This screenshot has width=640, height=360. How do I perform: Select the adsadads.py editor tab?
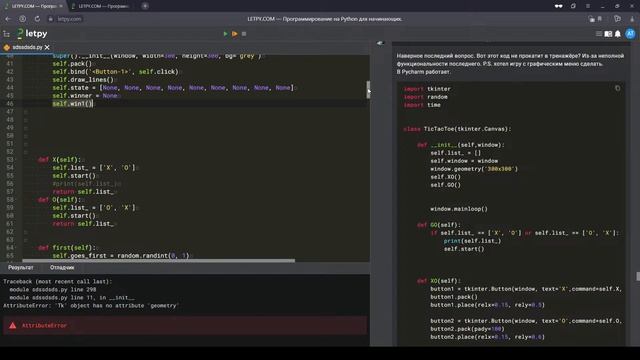[x=27, y=47]
